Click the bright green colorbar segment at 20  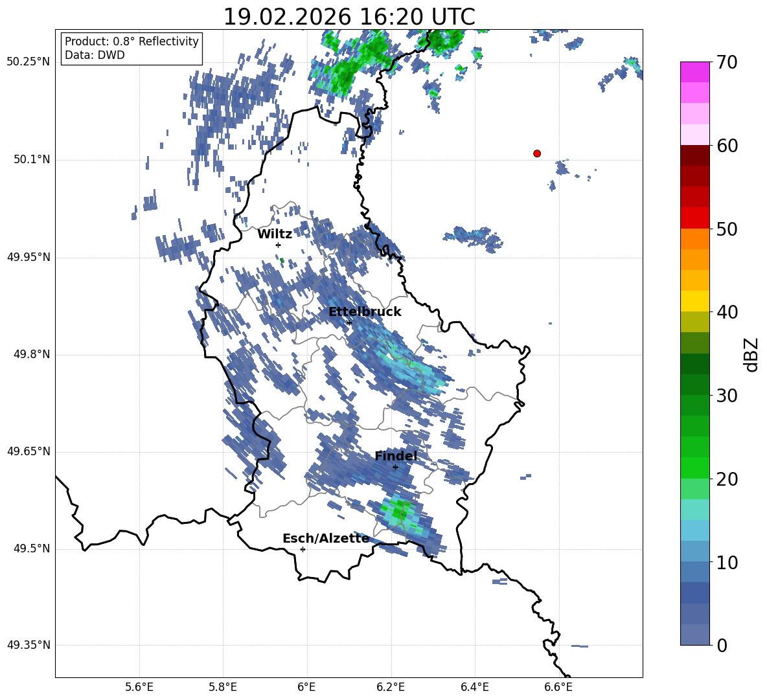pyautogui.click(x=694, y=468)
